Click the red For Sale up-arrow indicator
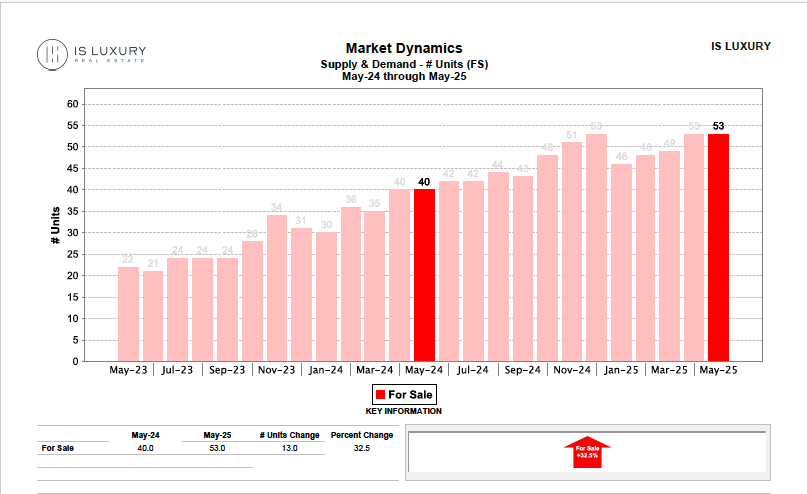Viewport: 807px width, 494px height. click(588, 452)
